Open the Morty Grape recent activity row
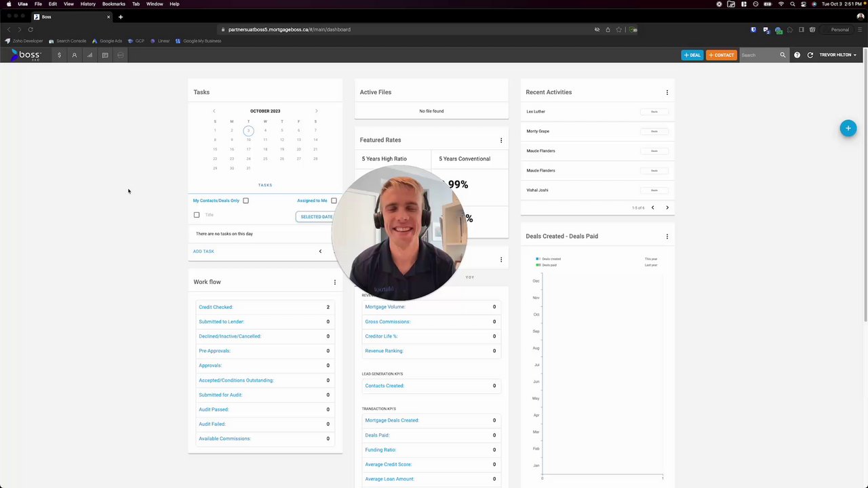 point(597,131)
